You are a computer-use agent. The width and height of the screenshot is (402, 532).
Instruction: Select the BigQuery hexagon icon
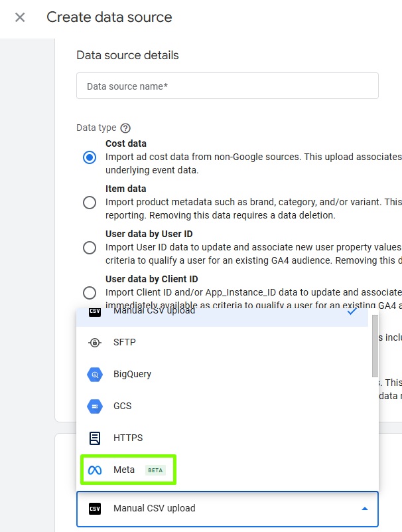point(94,374)
